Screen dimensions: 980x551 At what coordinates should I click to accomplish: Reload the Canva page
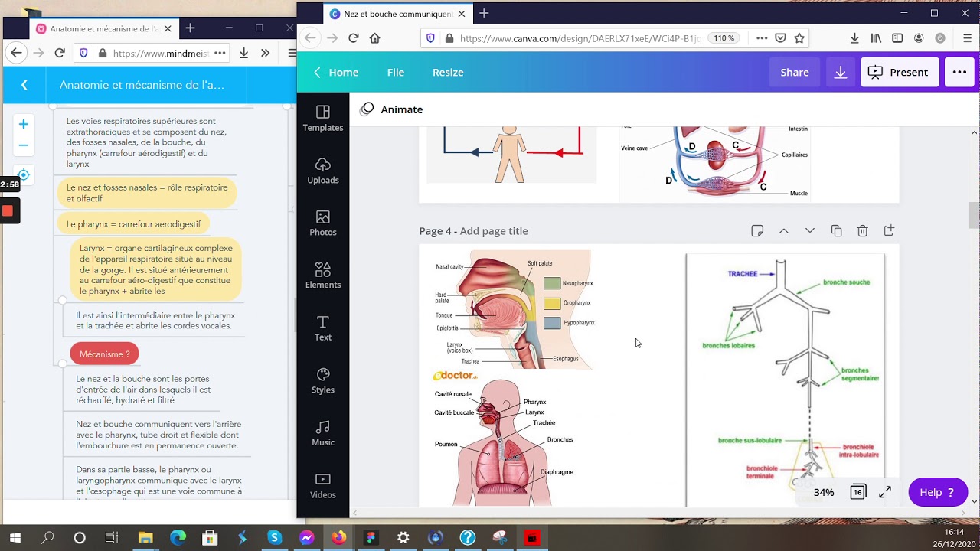[x=353, y=37]
